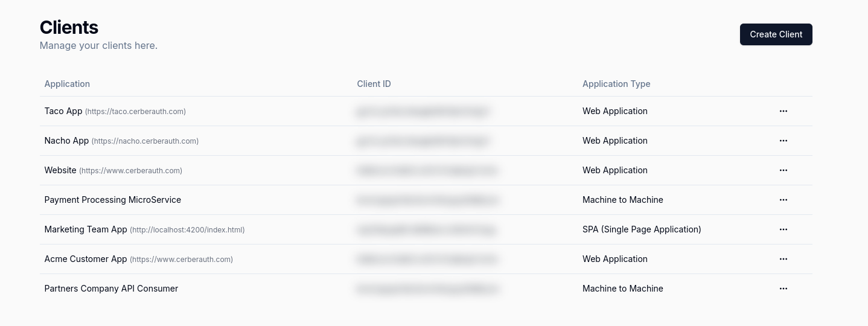Select the Nacho App application name
Viewport: 868px width, 326px height.
66,141
